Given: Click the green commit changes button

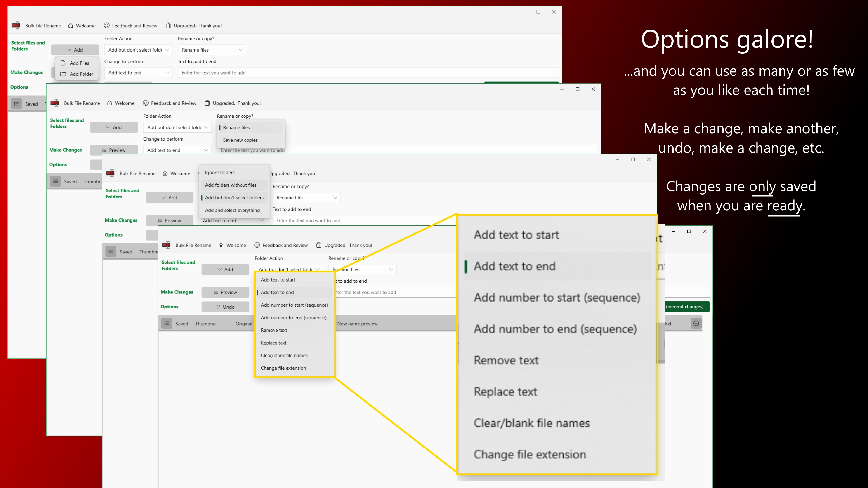Looking at the screenshot, I should tap(686, 307).
